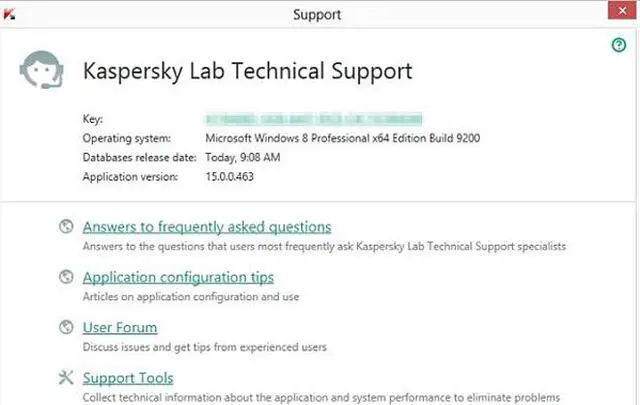Image resolution: width=640 pixels, height=405 pixels.
Task: Click globe icon beside Application configuration tips
Action: coord(66,277)
